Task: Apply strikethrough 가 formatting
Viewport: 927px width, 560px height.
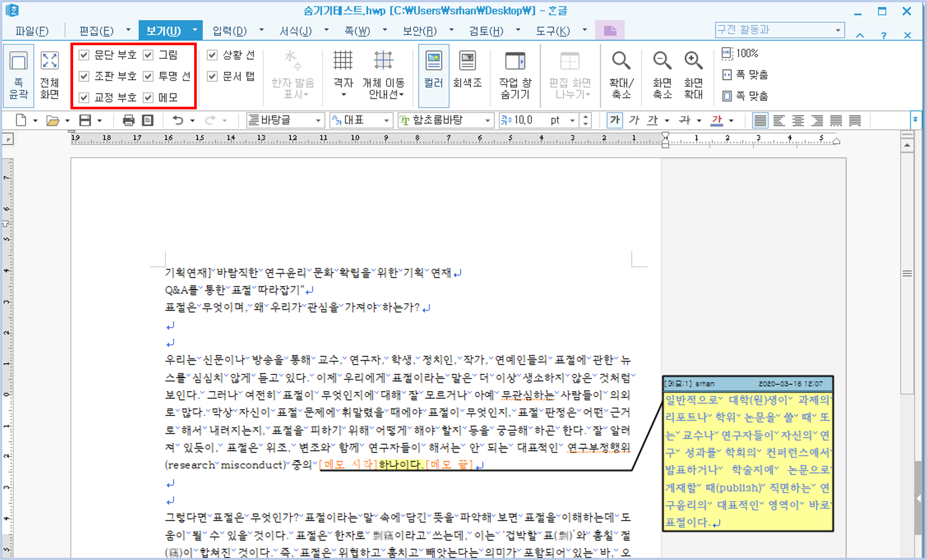Action: coord(684,120)
